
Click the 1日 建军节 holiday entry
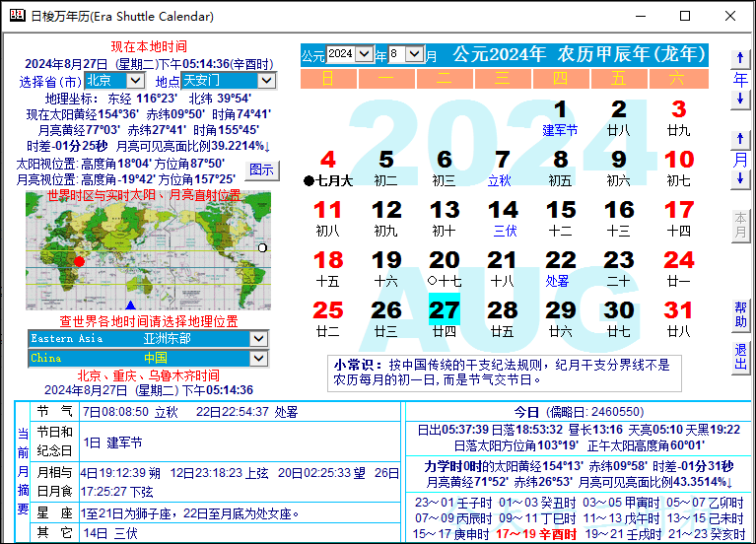112,442
